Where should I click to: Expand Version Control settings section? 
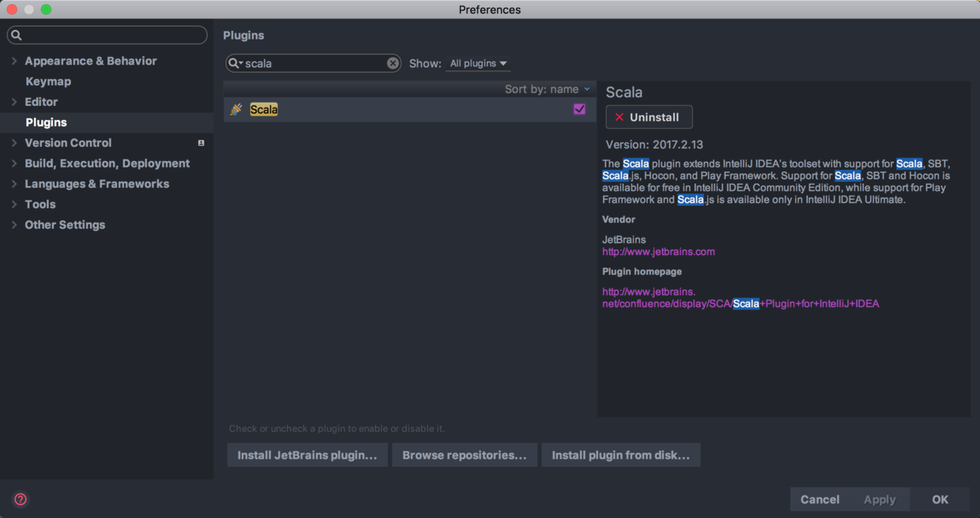pyautogui.click(x=14, y=143)
